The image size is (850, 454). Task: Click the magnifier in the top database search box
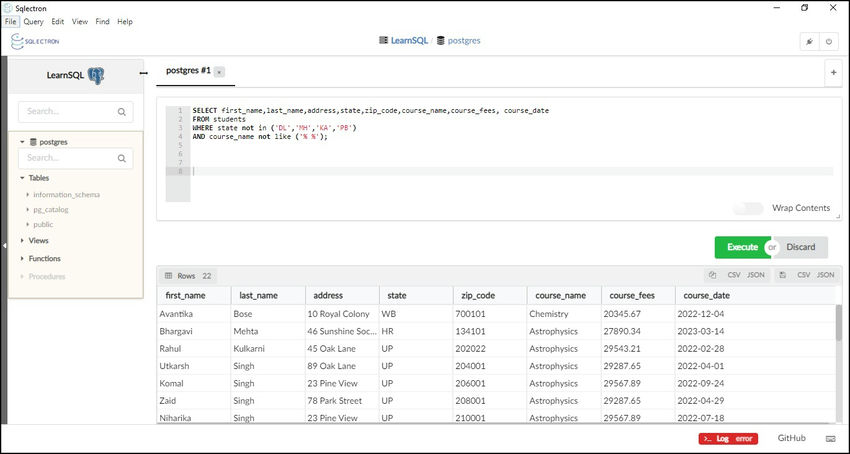(x=121, y=112)
